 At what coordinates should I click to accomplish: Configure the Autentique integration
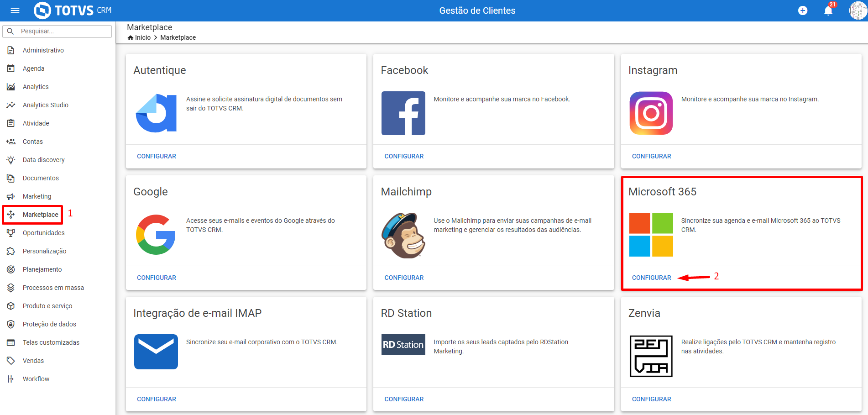157,156
